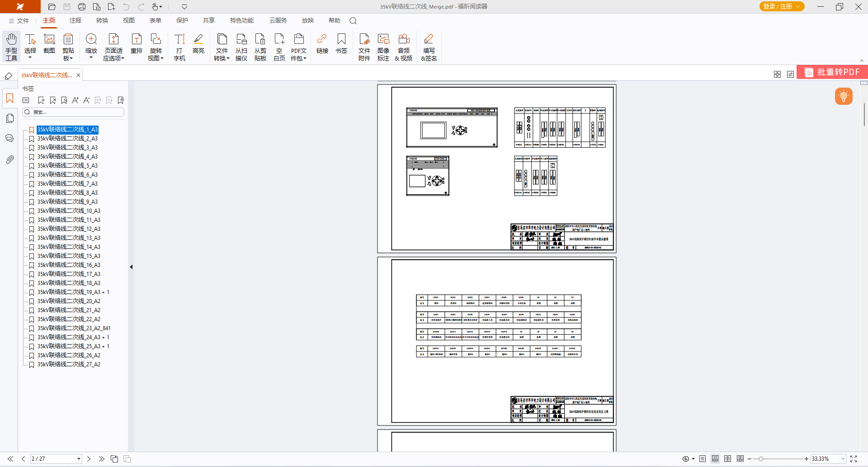The image size is (868, 467).
Task: Open the 注释 (Comment) ribbon tab
Action: 75,21
